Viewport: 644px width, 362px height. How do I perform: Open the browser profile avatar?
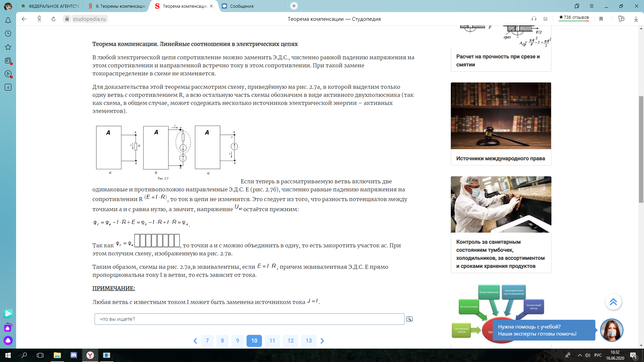[8, 6]
